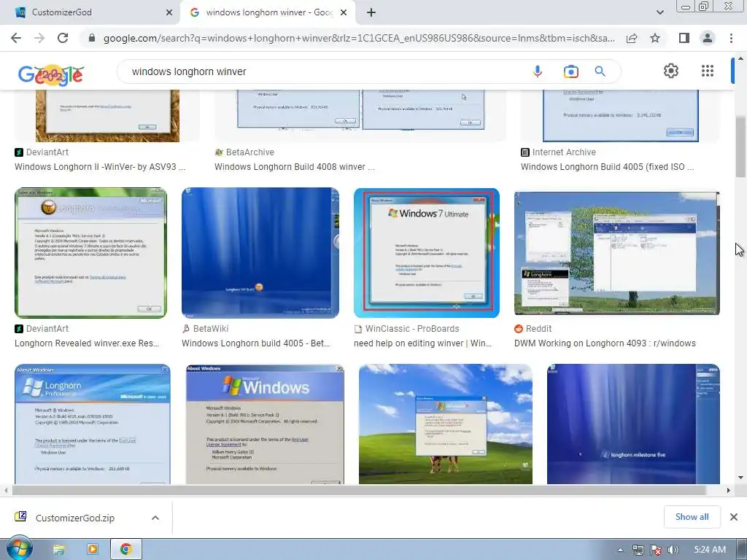747x560 pixels.
Task: Open Windows 7 Ultimate winver image
Action: [x=426, y=253]
